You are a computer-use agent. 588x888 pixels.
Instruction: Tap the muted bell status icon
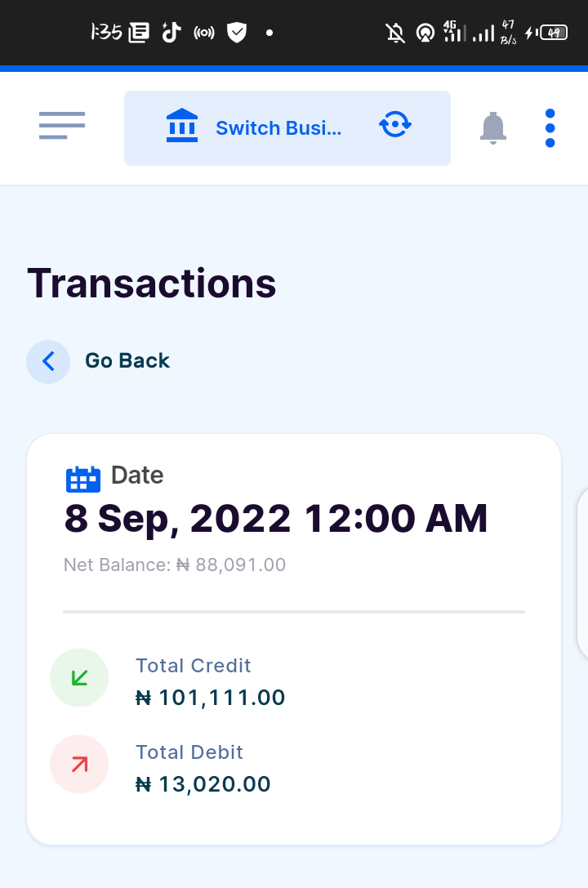pos(395,33)
